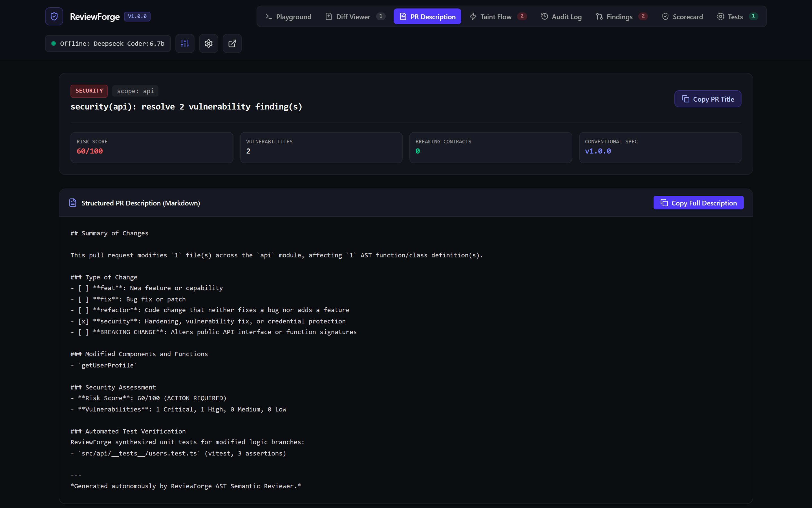Click the '**BREAKING CHANGE**' checklist line

[213, 332]
